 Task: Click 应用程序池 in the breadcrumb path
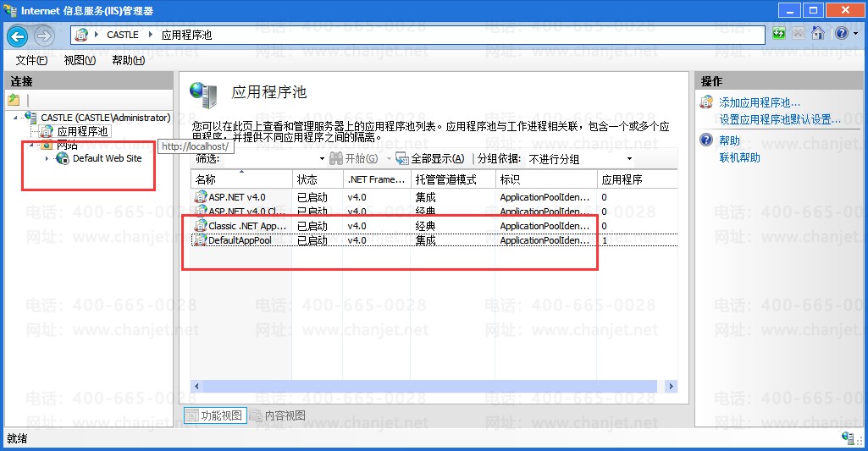pos(186,35)
